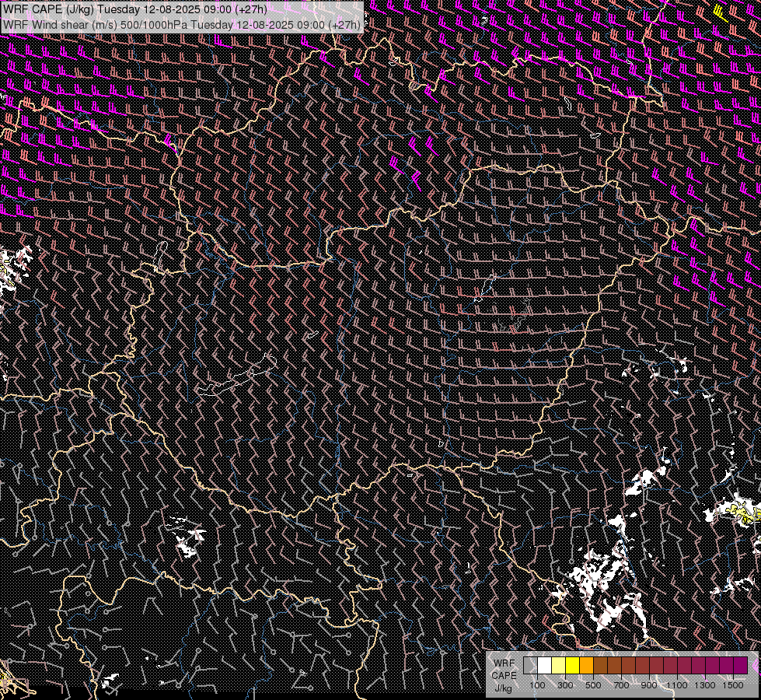Click the 700 legend scale label
Screen dimensions: 761x700
tap(621, 685)
